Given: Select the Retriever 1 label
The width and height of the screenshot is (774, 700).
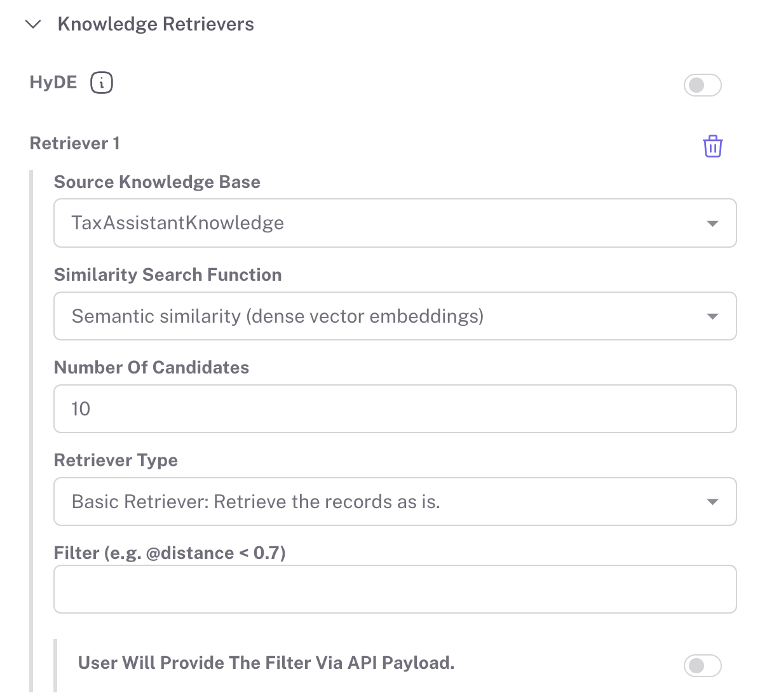Looking at the screenshot, I should point(74,144).
